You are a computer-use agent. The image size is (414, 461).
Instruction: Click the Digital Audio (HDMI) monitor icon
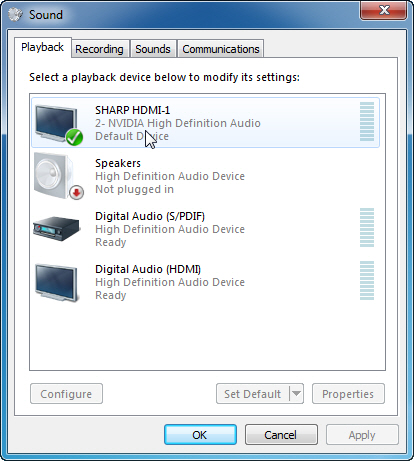(57, 283)
